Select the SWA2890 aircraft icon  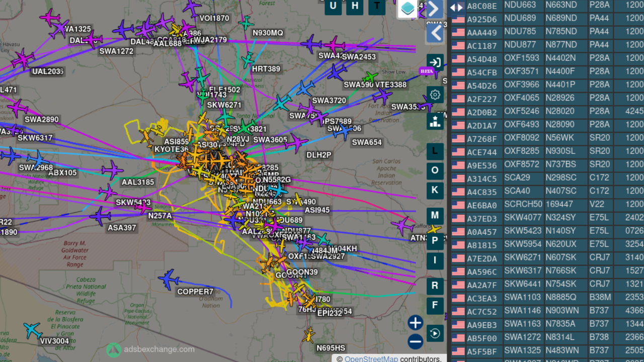pyautogui.click(x=18, y=108)
